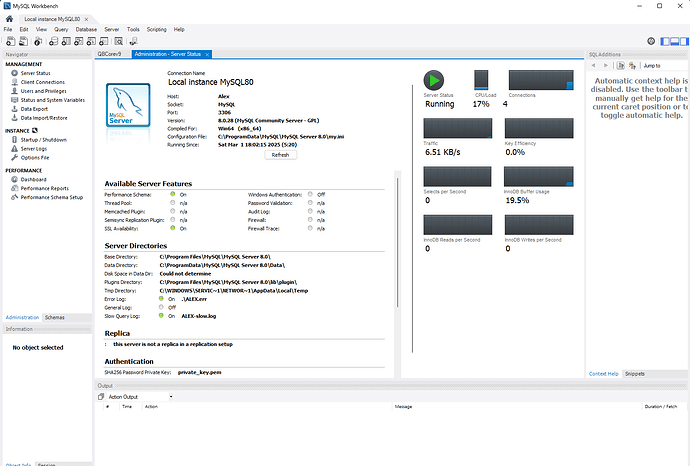Click the Options File wrench icon
Image resolution: width=690 pixels, height=466 pixels.
12,158
